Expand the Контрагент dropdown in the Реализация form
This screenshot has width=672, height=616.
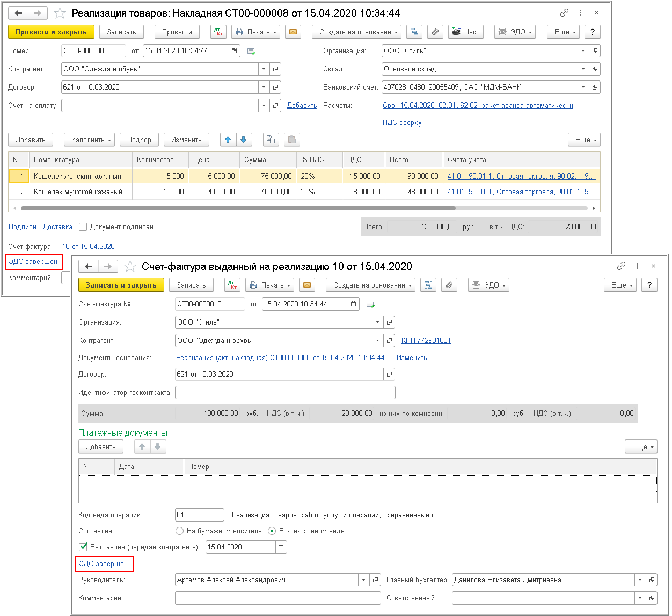[264, 69]
